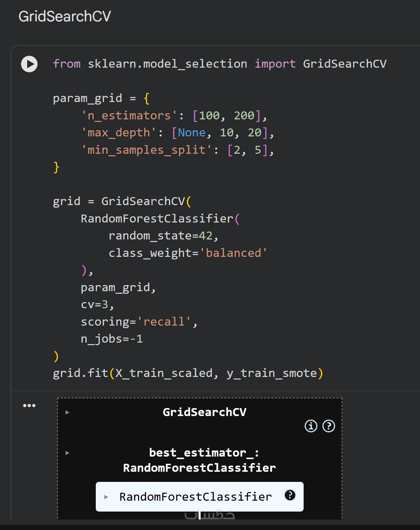
Task: Click the RandomForestClassifier( constructor line in code
Action: point(160,219)
